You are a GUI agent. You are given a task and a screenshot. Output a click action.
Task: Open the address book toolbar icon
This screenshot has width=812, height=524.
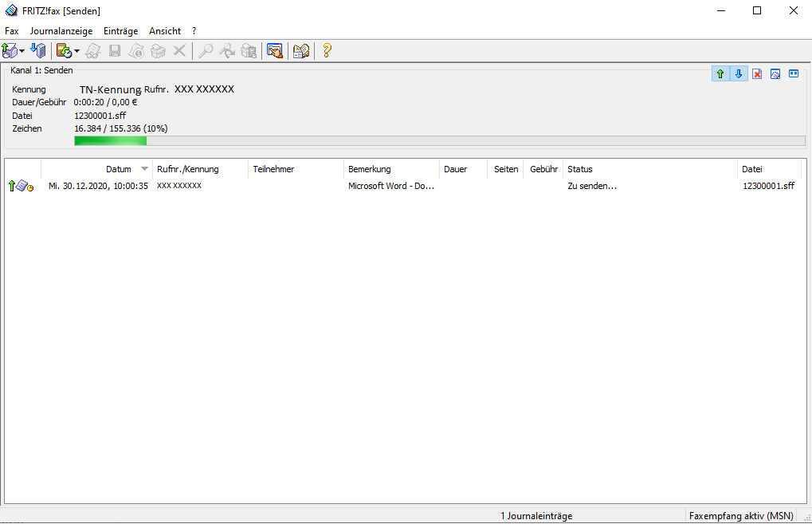300,51
